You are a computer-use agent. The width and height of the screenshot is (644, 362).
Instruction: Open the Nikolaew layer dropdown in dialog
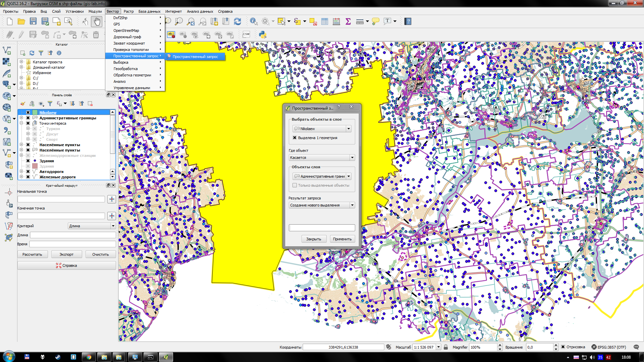348,129
